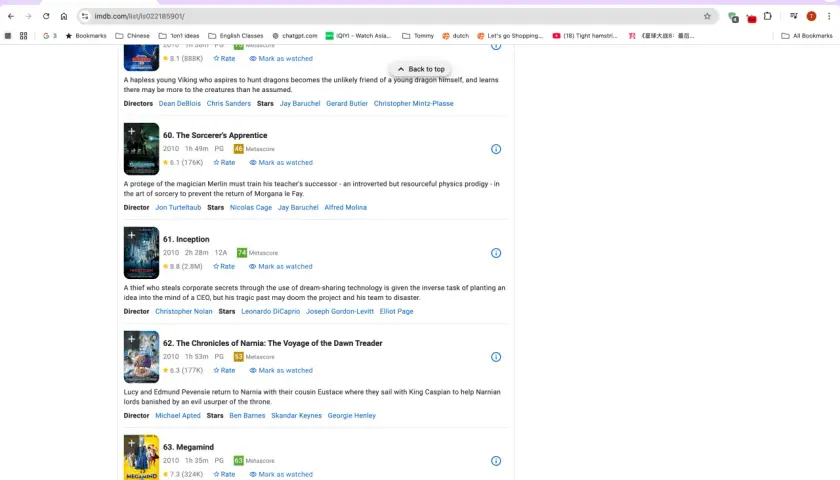This screenshot has height=480, width=840.
Task: Rate Megamind
Action: pos(224,474)
